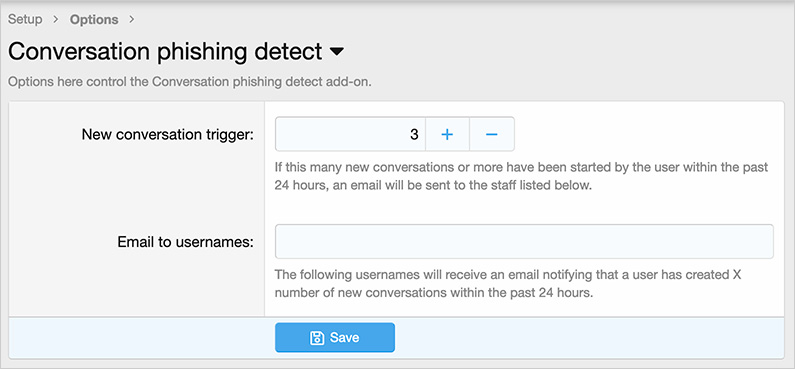Increase the trigger value with the plus icon
This screenshot has height=369, width=795.
pyautogui.click(x=447, y=134)
